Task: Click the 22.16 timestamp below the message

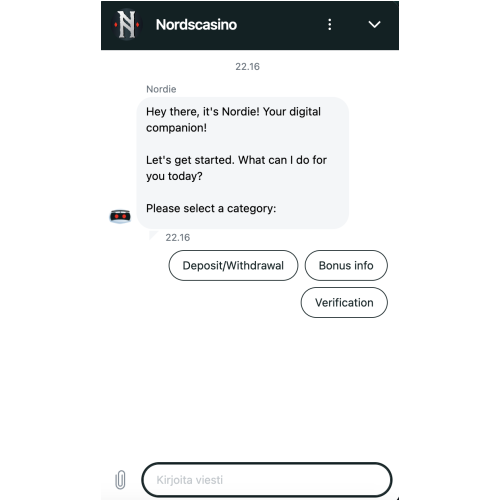Action: coord(178,237)
